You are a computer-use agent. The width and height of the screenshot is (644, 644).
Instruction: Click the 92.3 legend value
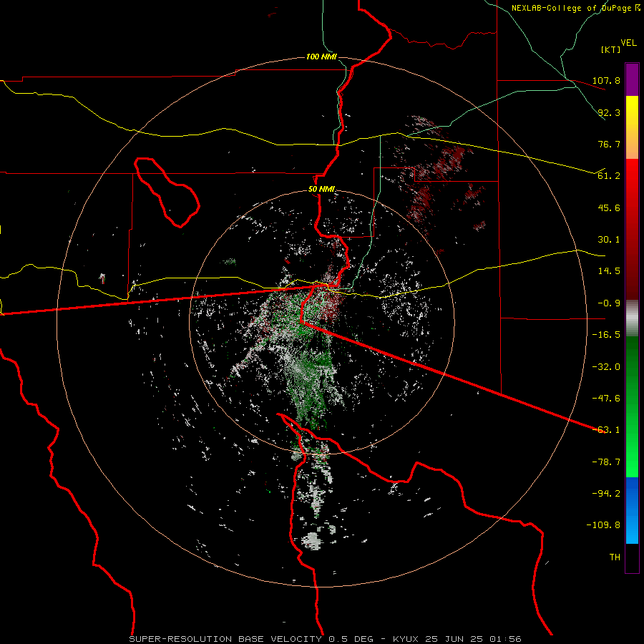tap(609, 112)
